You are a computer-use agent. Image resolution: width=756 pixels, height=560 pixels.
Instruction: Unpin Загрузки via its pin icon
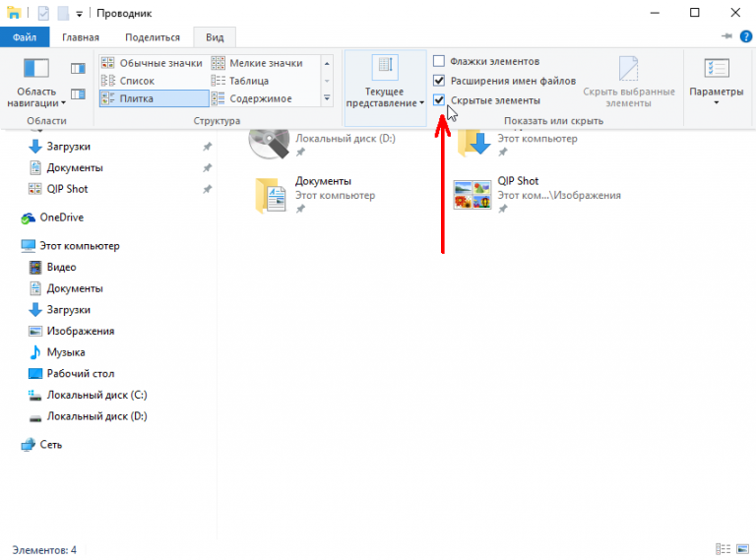click(x=208, y=147)
